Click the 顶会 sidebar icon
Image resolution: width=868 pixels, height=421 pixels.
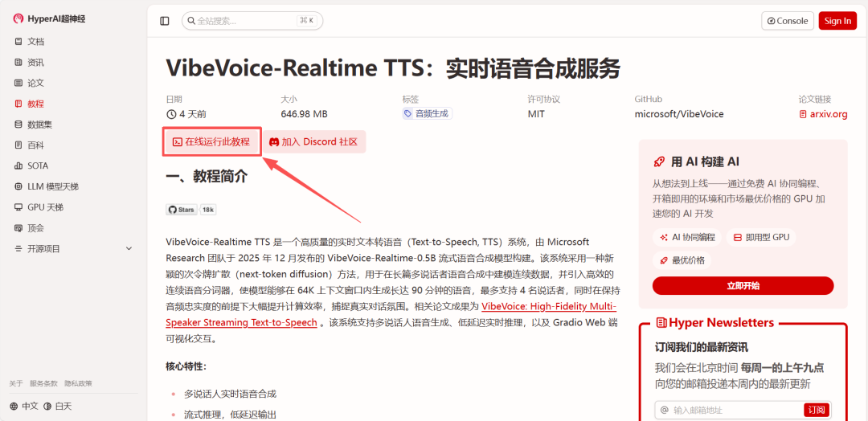tap(18, 228)
